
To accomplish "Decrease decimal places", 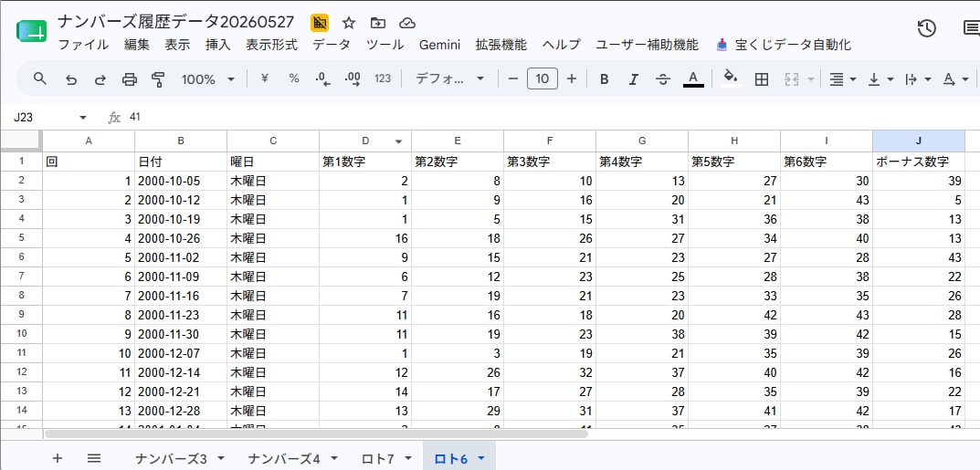I will (x=323, y=78).
